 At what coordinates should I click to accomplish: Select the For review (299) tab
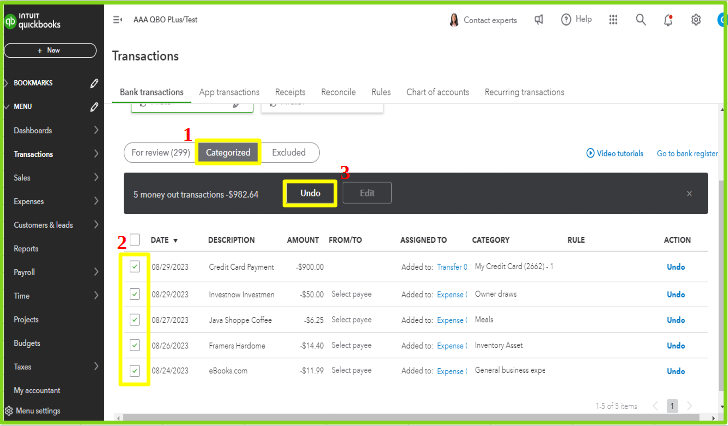161,153
